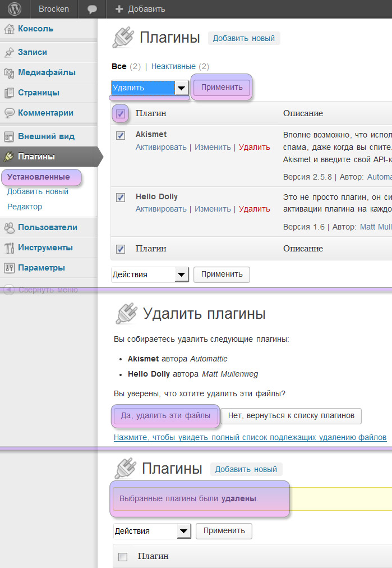Open the Редактор submenu item

point(25,207)
